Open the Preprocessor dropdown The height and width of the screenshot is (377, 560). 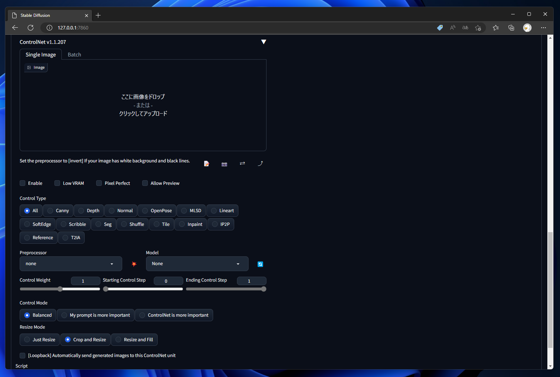pos(71,263)
